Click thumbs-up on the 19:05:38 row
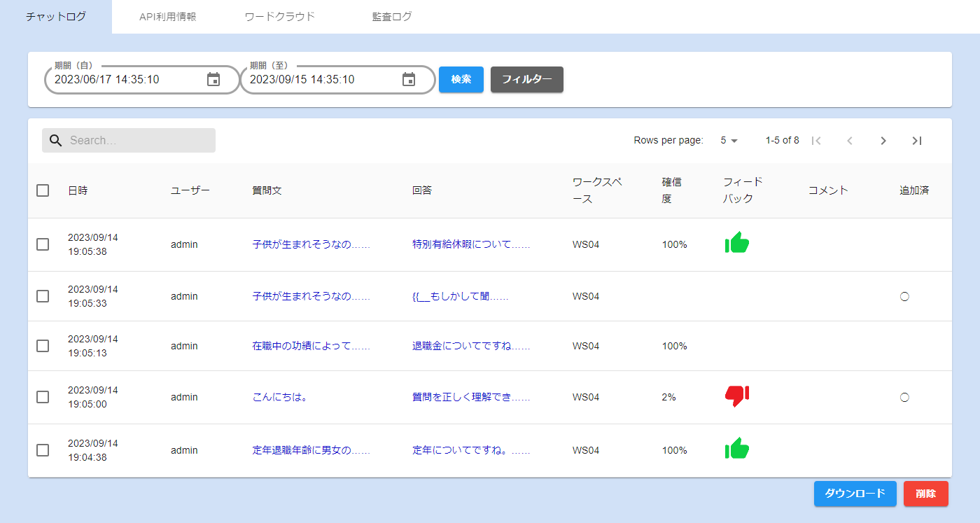 click(736, 243)
